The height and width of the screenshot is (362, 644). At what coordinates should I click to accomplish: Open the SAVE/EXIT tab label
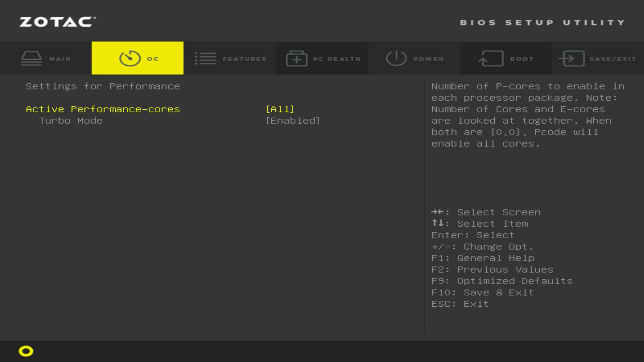point(612,59)
